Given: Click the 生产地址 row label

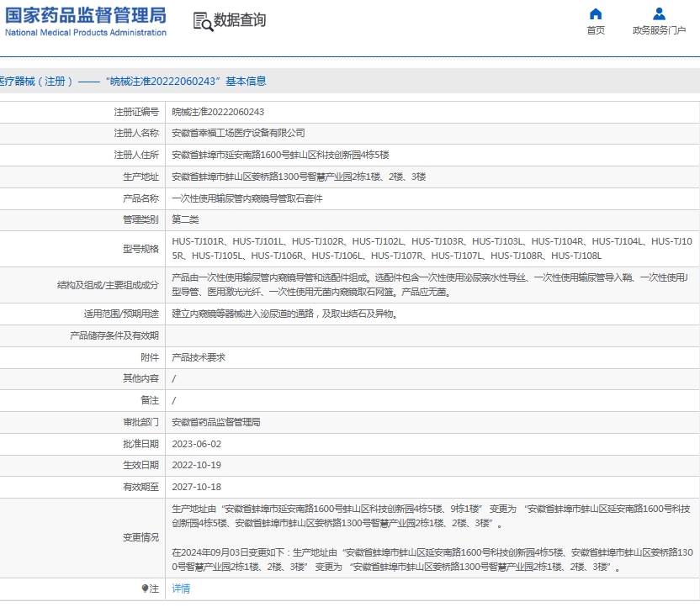Looking at the screenshot, I should tap(141, 177).
